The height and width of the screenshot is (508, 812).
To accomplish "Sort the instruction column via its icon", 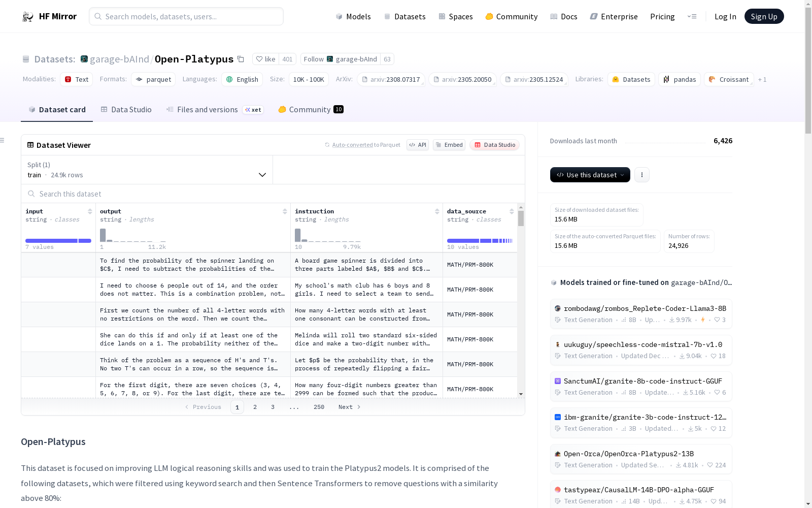I will [x=437, y=211].
